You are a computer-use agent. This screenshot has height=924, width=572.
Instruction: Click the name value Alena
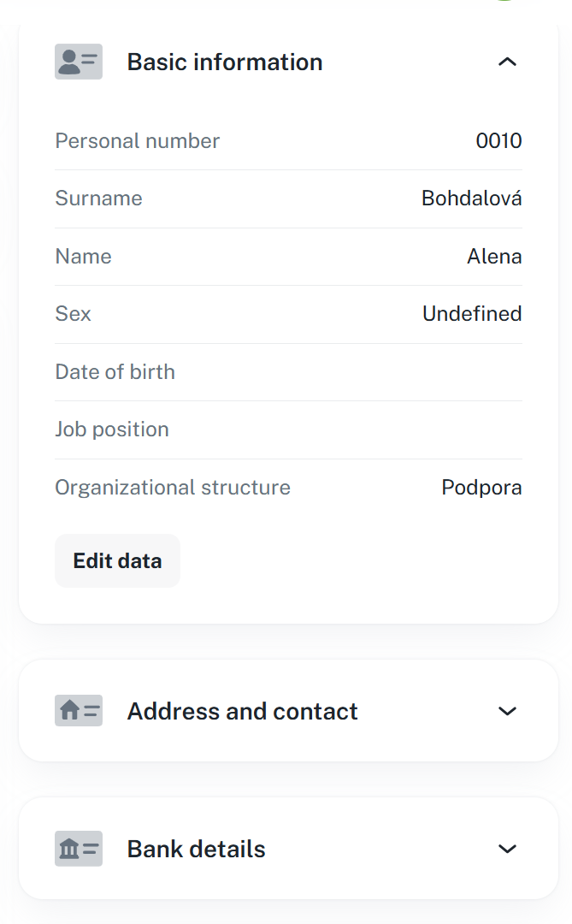[494, 257]
